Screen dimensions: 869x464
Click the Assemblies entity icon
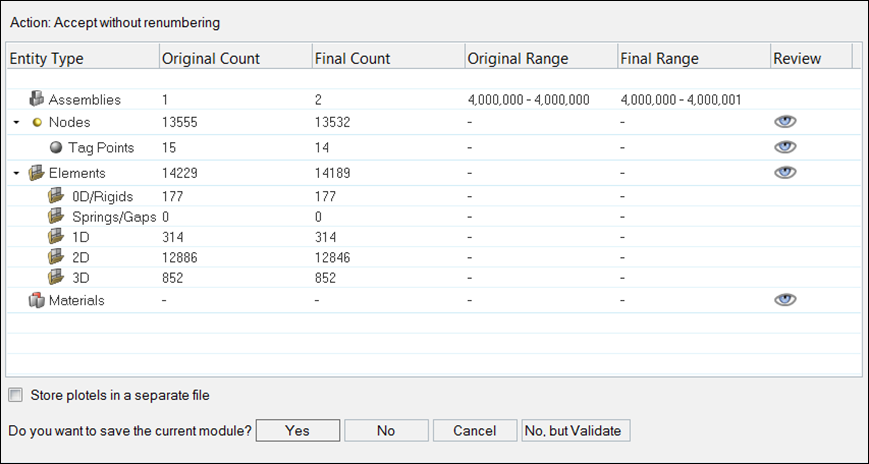coord(37,99)
